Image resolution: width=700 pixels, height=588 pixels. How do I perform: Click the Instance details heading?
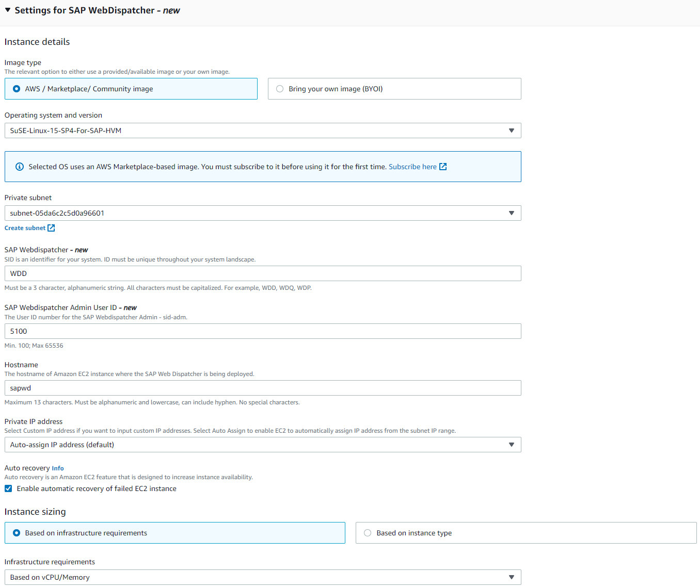pyautogui.click(x=37, y=42)
